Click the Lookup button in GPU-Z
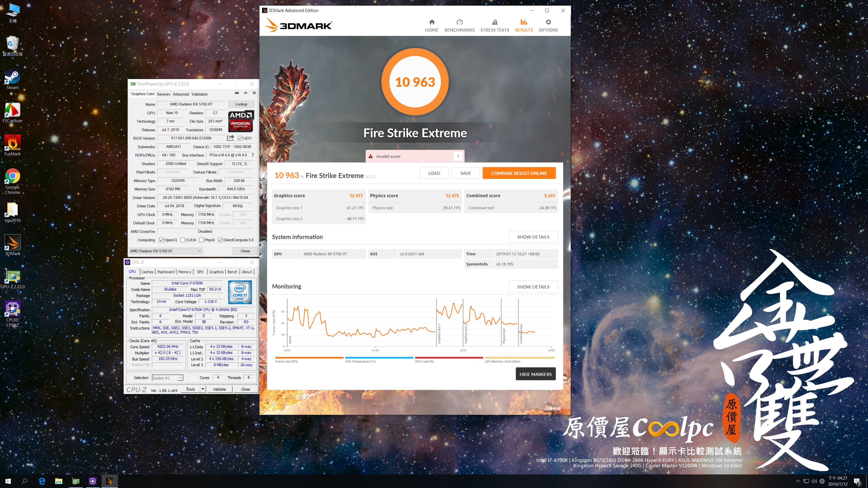 (x=241, y=104)
